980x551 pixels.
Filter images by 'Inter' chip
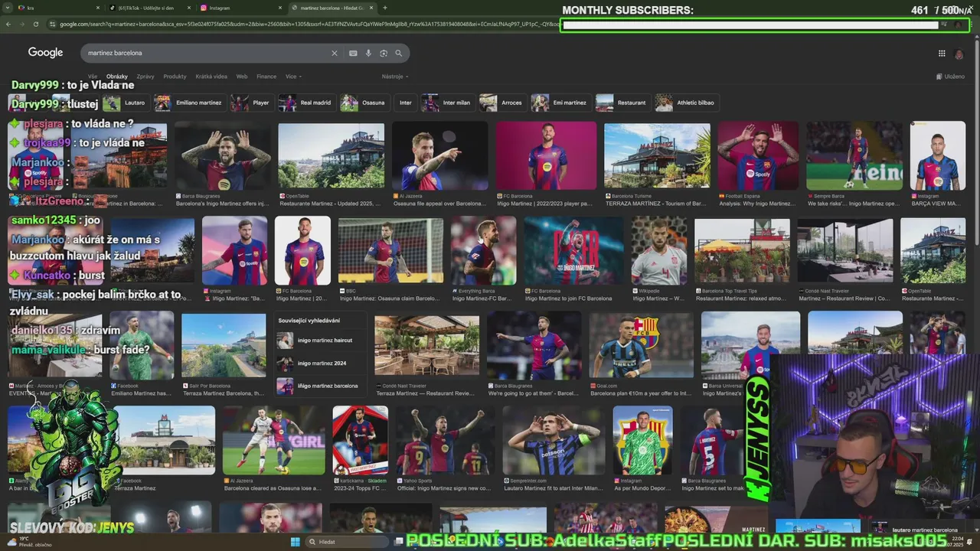pos(405,103)
